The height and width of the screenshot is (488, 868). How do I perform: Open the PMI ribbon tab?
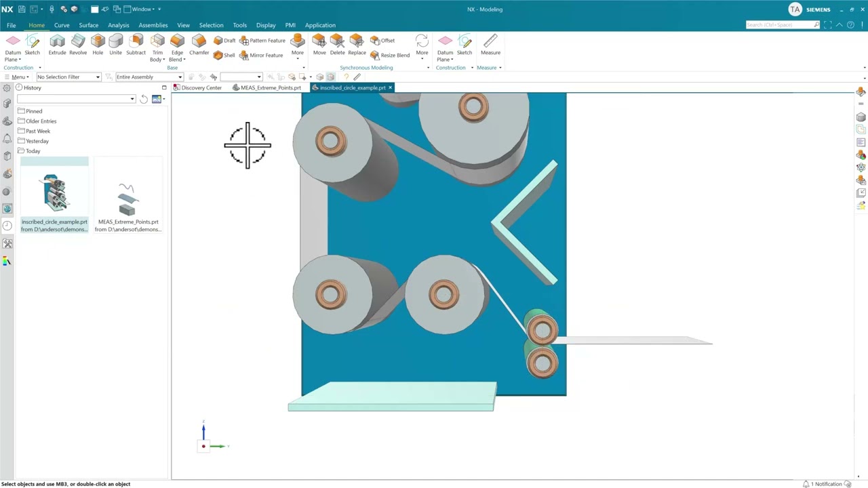(x=290, y=25)
